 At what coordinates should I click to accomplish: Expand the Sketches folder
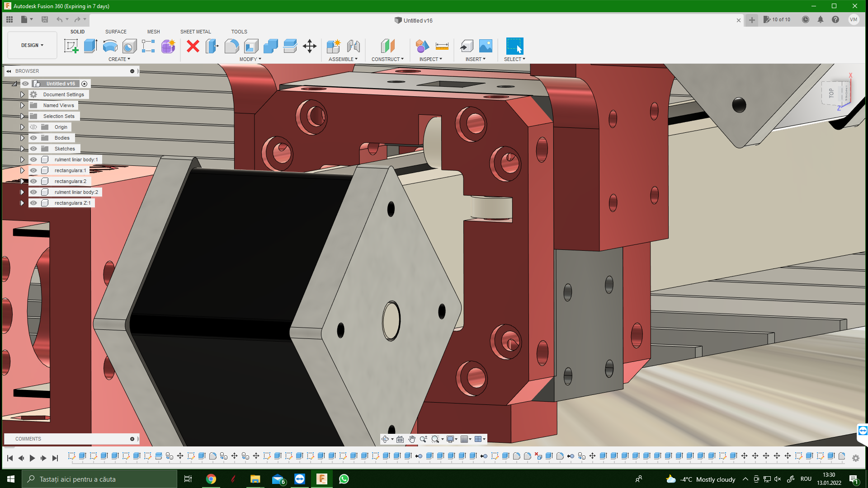[22, 149]
